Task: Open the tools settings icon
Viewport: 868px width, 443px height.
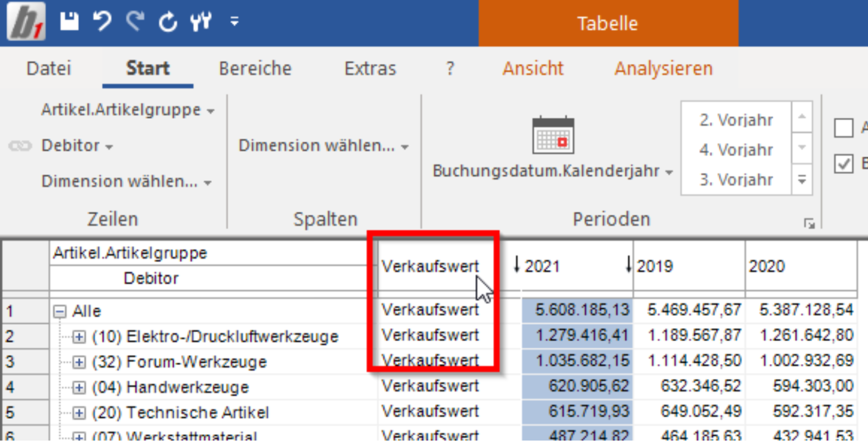Action: click(200, 21)
